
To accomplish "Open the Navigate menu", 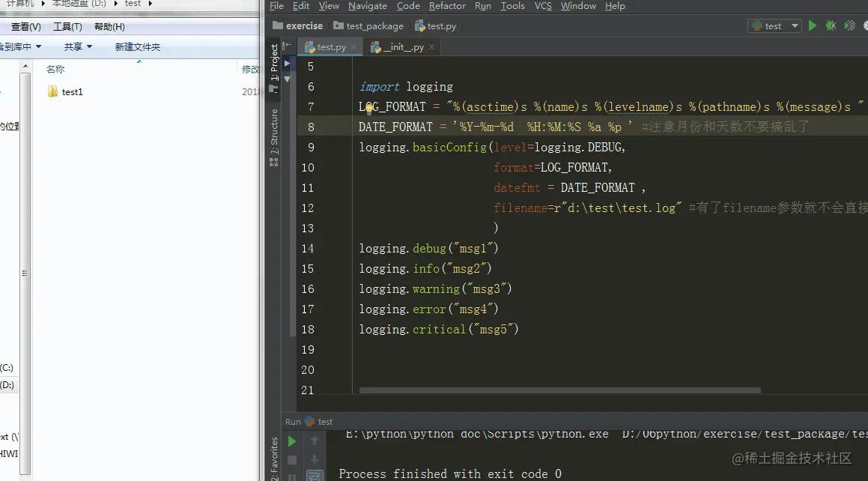I will pos(368,6).
